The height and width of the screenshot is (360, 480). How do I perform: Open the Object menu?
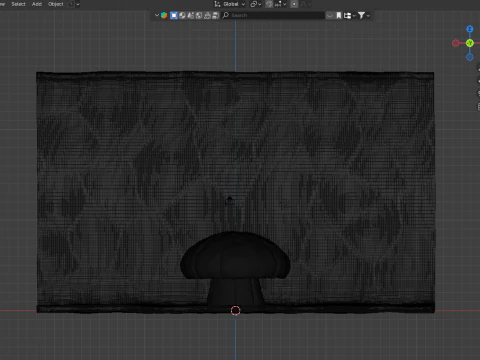tap(56, 4)
